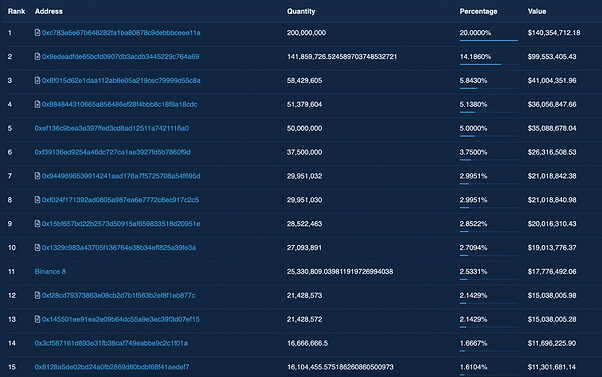Open top holder address 0xc783e5e67b64

click(x=121, y=33)
